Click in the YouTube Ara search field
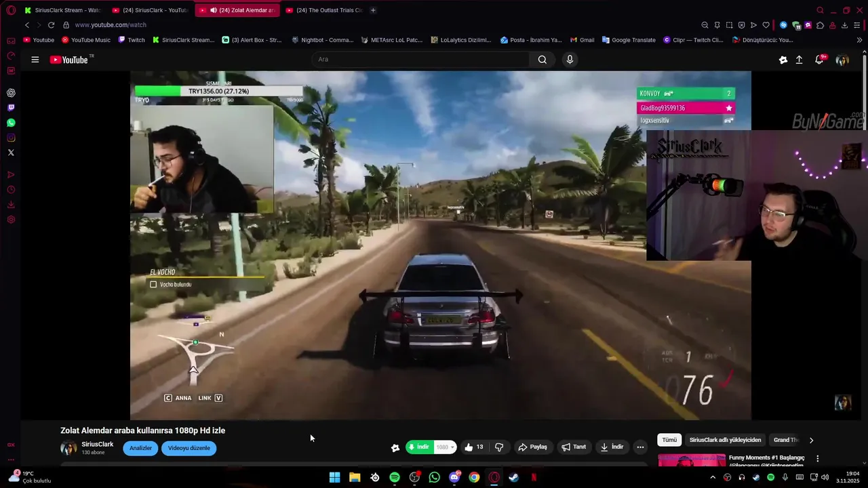Image resolution: width=868 pixels, height=488 pixels. click(420, 60)
